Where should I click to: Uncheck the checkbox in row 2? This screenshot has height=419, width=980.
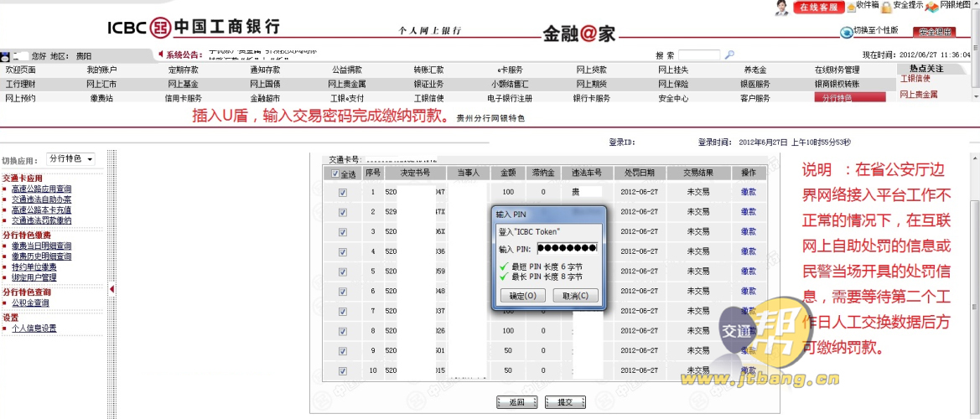[x=343, y=212]
